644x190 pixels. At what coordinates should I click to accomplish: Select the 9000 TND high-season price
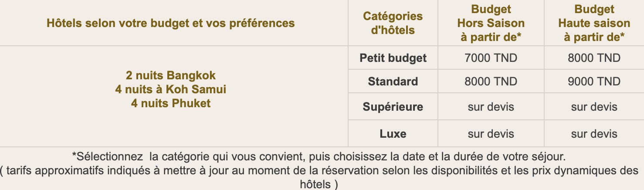pos(594,81)
